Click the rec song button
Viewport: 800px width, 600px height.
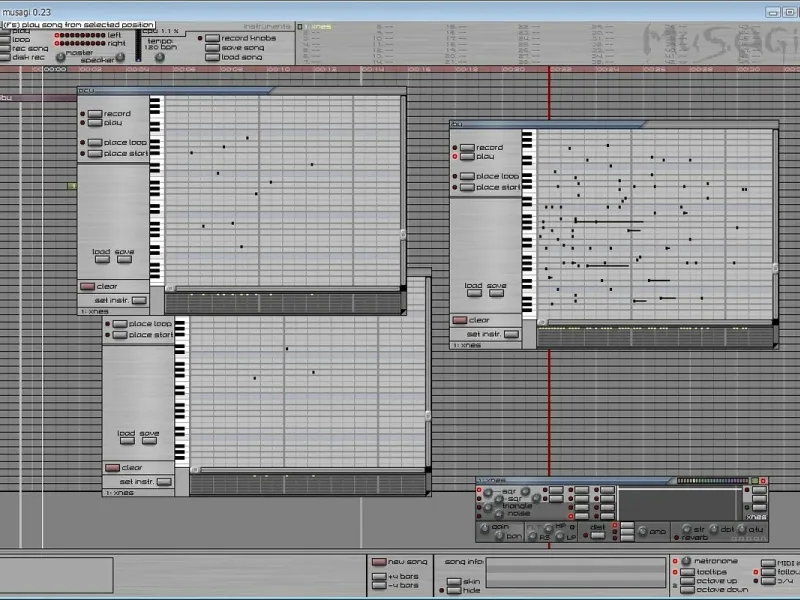5,48
